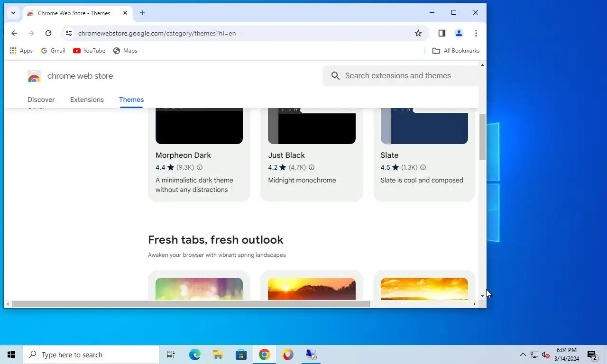
Task: Expand the tab search dropdown
Action: 13,13
